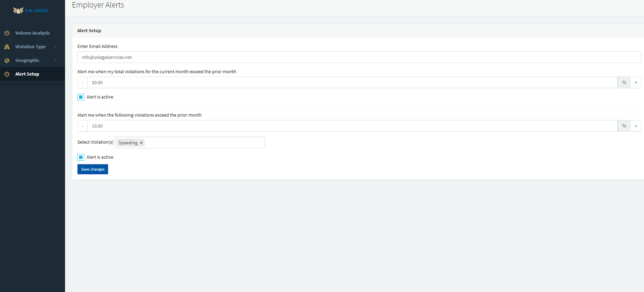Toggle Alert is active for total violations
Image resolution: width=644 pixels, height=292 pixels.
coord(81,97)
